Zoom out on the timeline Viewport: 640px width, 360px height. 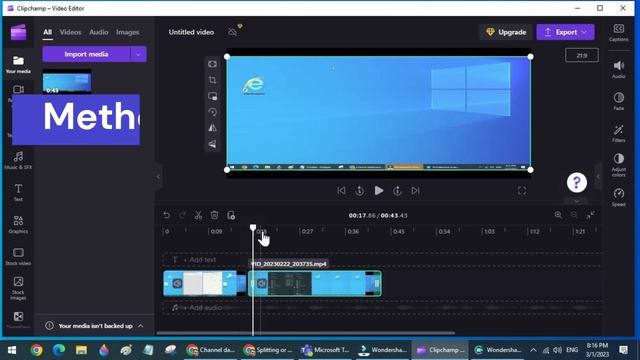tap(574, 215)
